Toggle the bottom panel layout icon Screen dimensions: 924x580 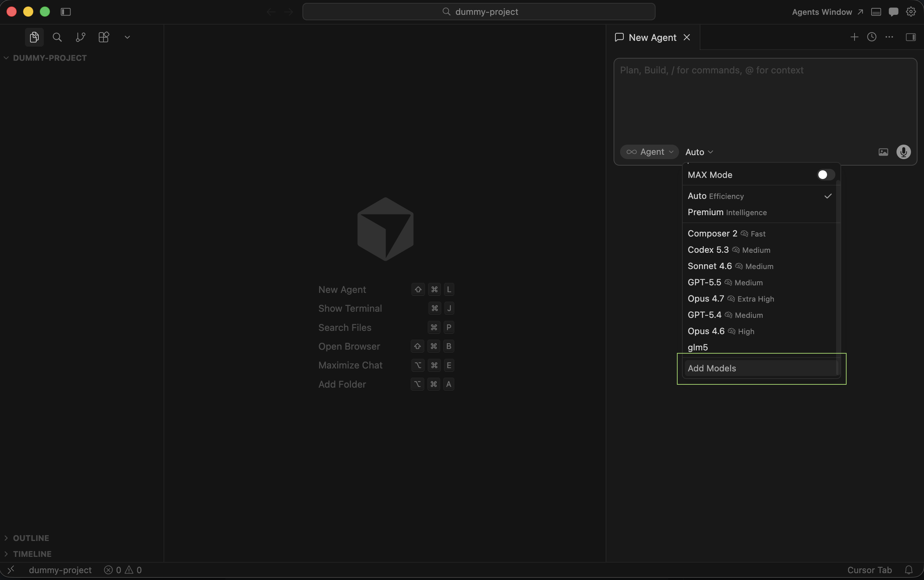tap(876, 12)
